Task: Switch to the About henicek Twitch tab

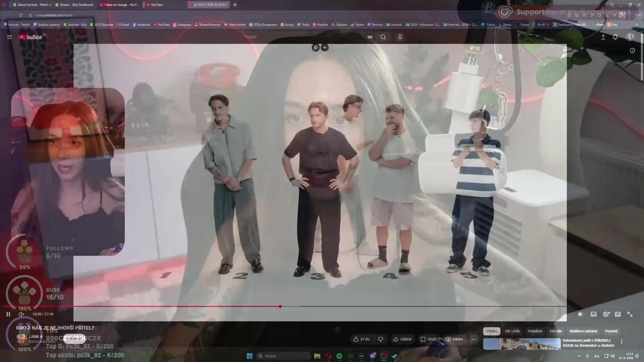Action: pyautogui.click(x=31, y=5)
